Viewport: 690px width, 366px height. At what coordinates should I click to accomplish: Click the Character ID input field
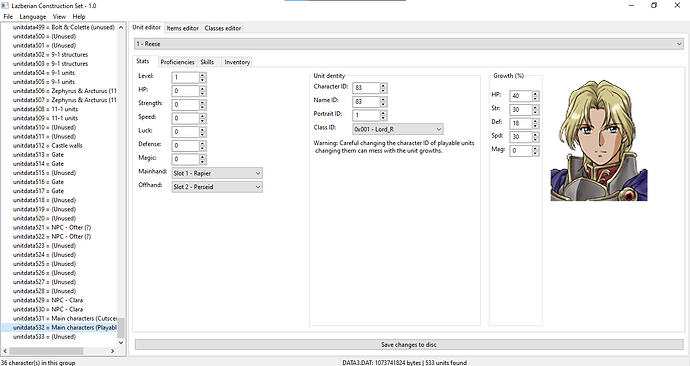click(x=366, y=88)
